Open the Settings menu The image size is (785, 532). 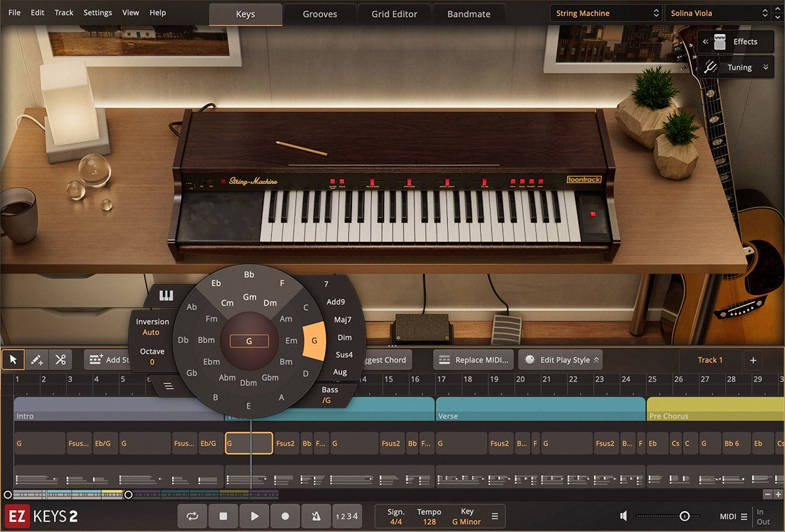pyautogui.click(x=97, y=12)
